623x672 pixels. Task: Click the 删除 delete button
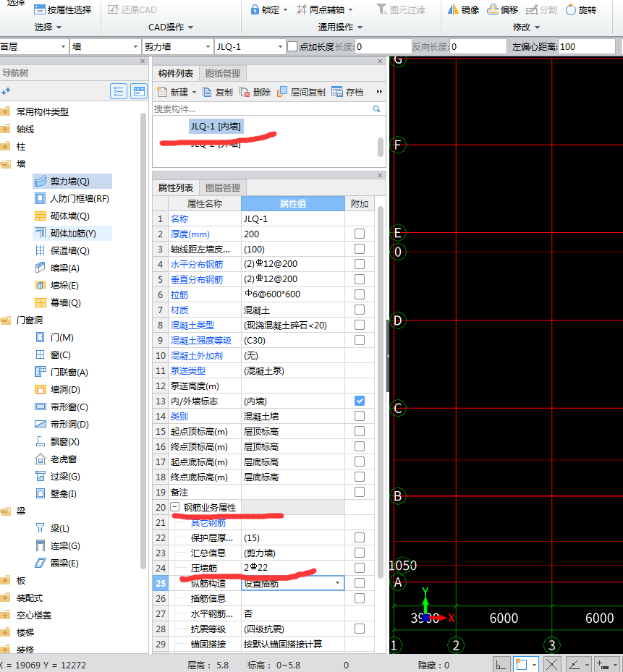[255, 92]
